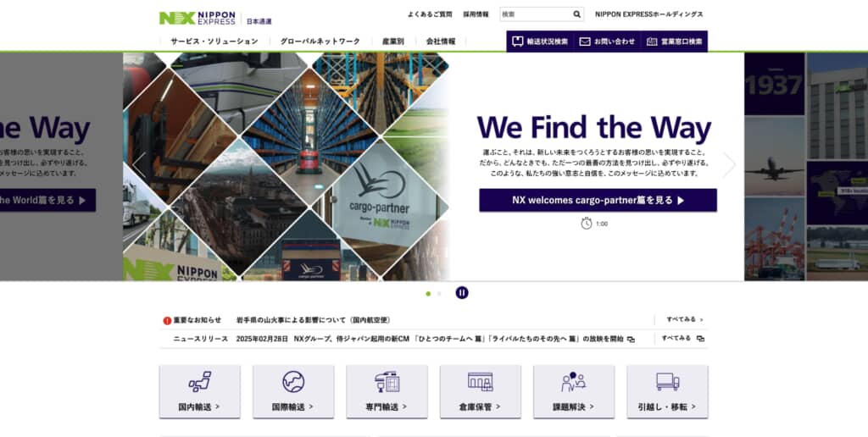Open 課題解決 solutions card
868x437 pixels.
pyautogui.click(x=574, y=391)
